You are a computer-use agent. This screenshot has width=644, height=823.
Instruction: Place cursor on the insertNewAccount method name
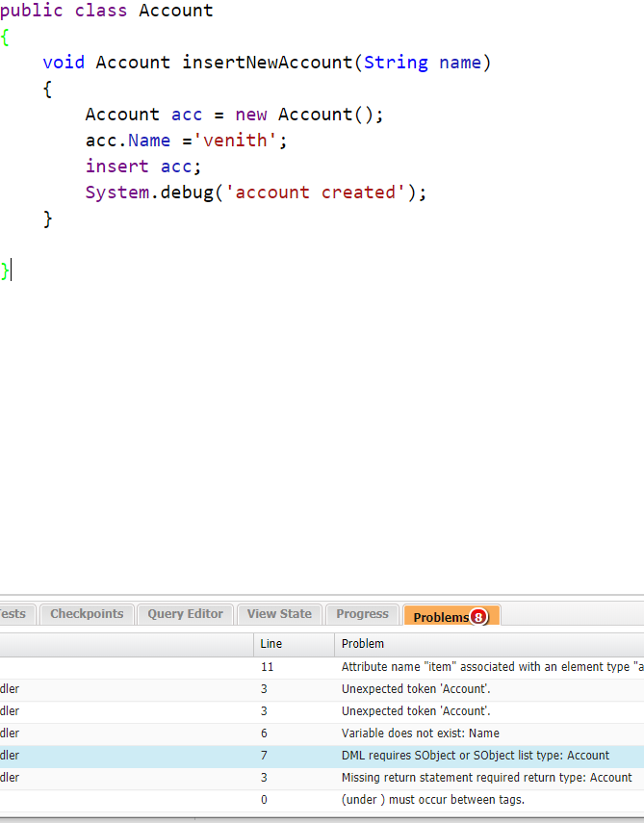[268, 63]
